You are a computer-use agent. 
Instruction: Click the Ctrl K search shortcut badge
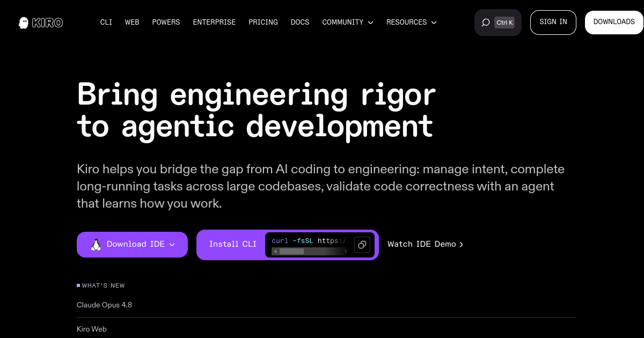(504, 23)
